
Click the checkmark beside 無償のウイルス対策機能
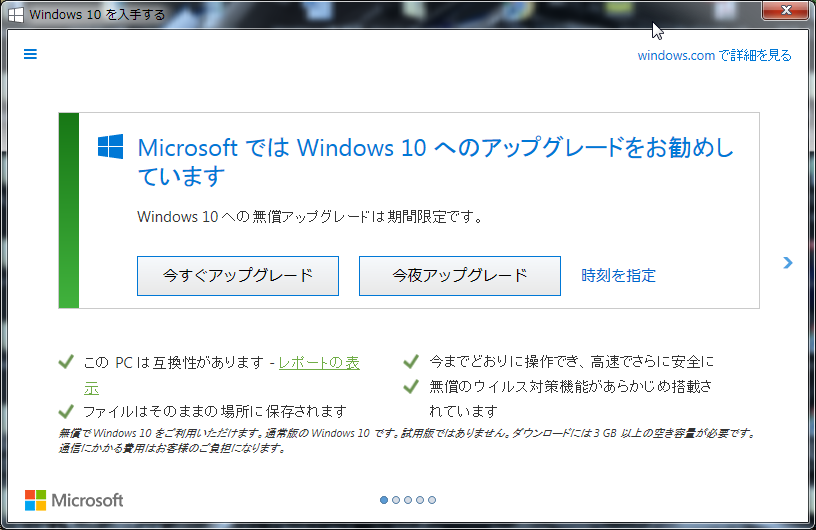point(411,386)
